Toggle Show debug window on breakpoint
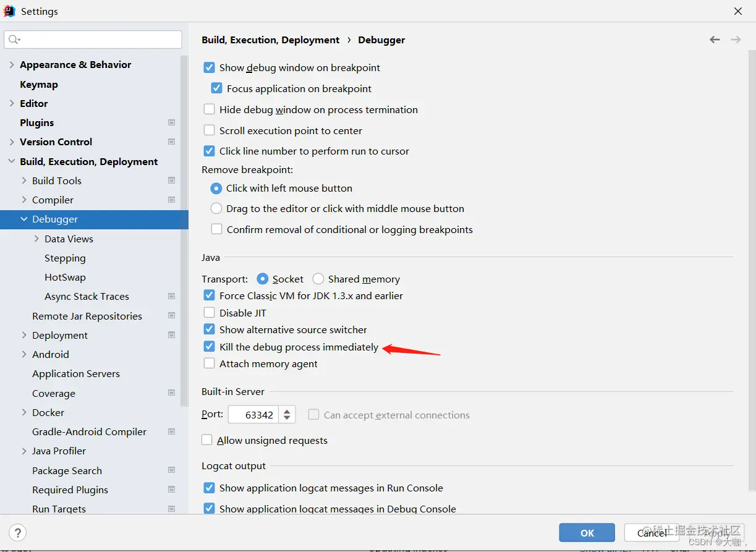This screenshot has width=756, height=552. tap(209, 67)
